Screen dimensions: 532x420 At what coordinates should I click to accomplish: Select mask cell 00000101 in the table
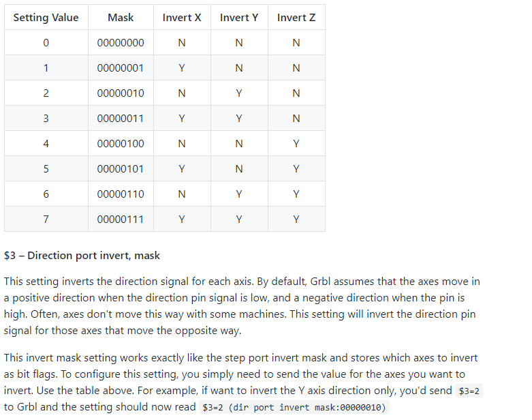click(x=121, y=169)
